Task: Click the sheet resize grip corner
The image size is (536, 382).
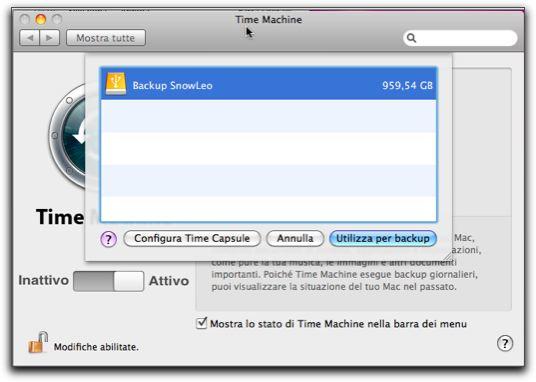Action: point(447,256)
